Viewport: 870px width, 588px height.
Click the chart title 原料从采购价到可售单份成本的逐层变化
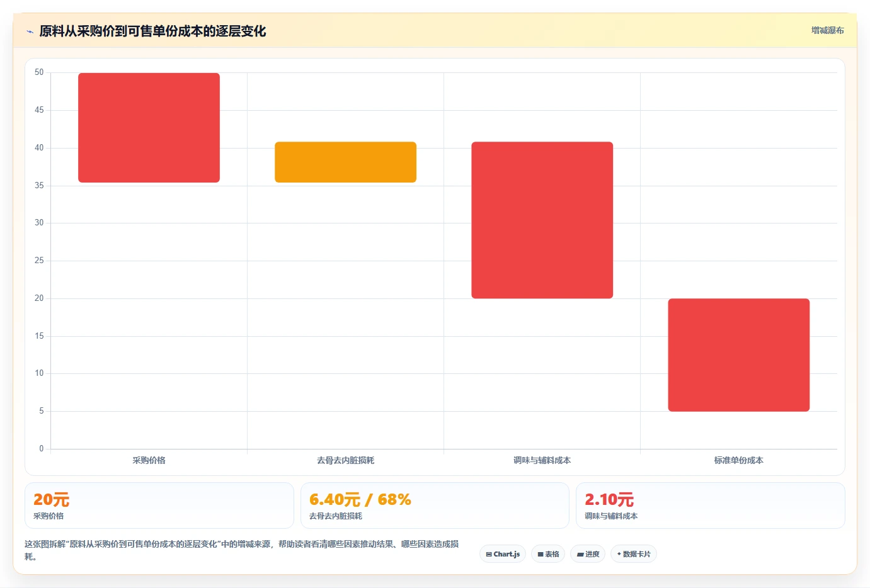coord(152,31)
